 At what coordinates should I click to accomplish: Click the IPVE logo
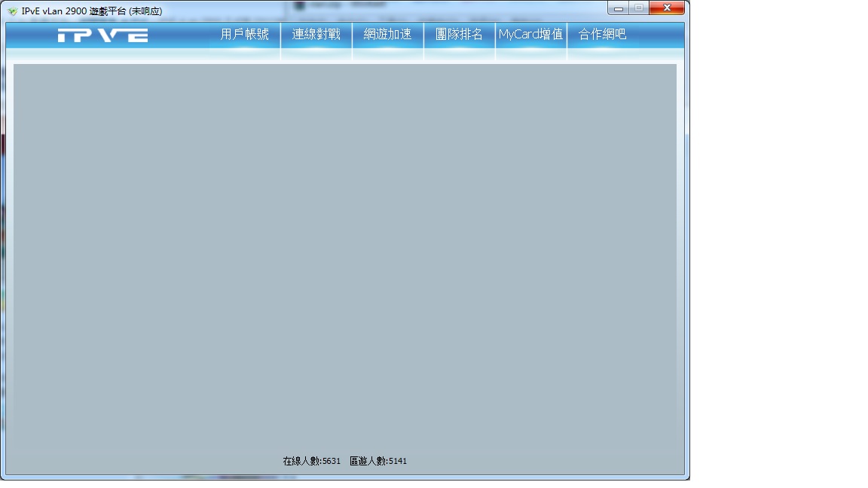[103, 35]
